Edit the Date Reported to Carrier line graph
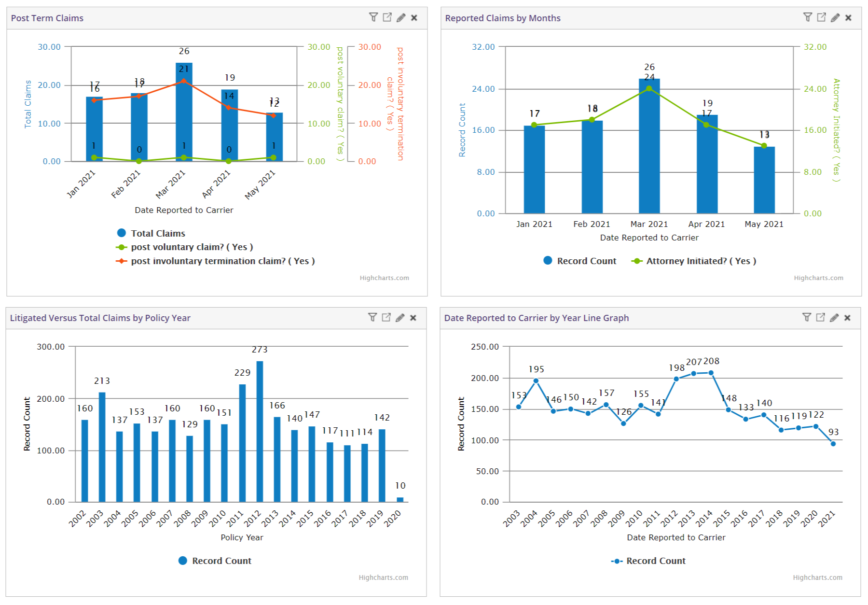The height and width of the screenshot is (605, 868). click(x=834, y=318)
